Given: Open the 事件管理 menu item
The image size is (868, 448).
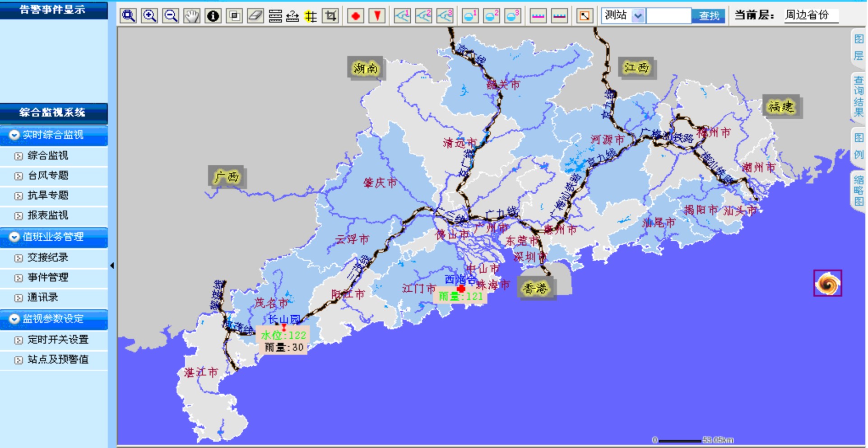Looking at the screenshot, I should coord(48,277).
